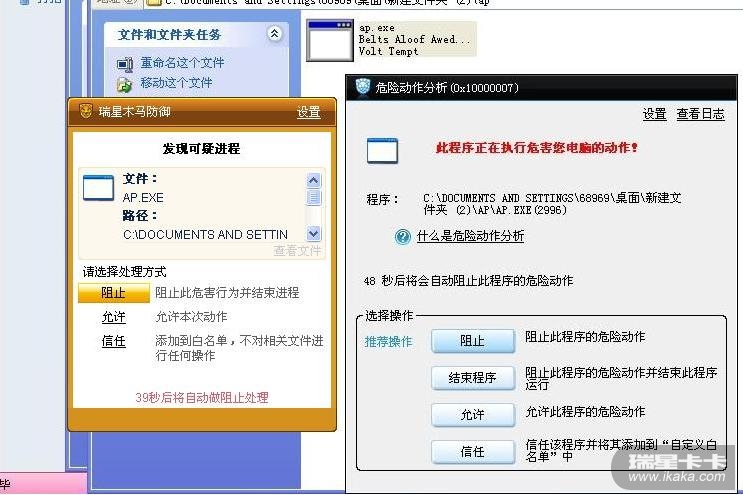
Task: Choose 允许 link to allow this action
Action: (x=114, y=317)
